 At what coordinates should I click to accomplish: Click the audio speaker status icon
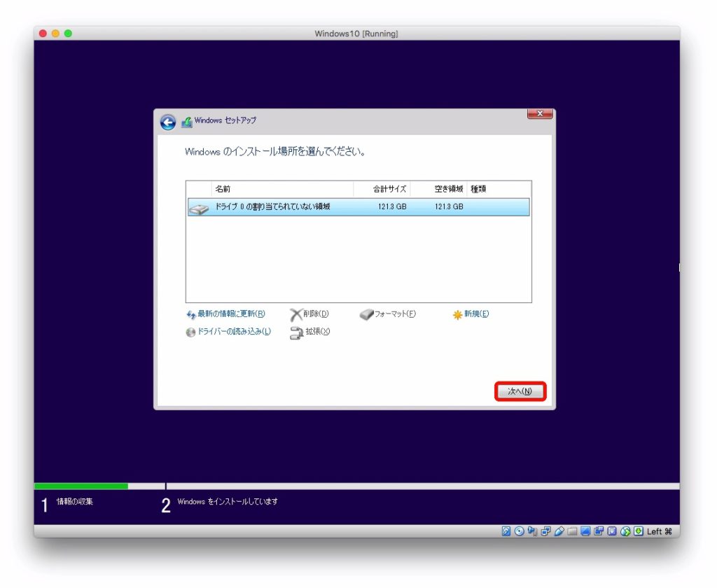coord(532,531)
